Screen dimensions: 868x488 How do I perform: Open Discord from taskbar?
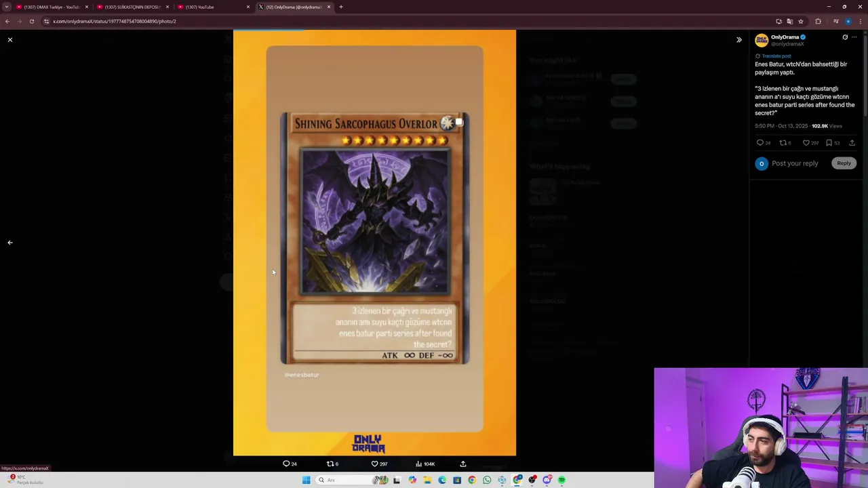point(547,480)
